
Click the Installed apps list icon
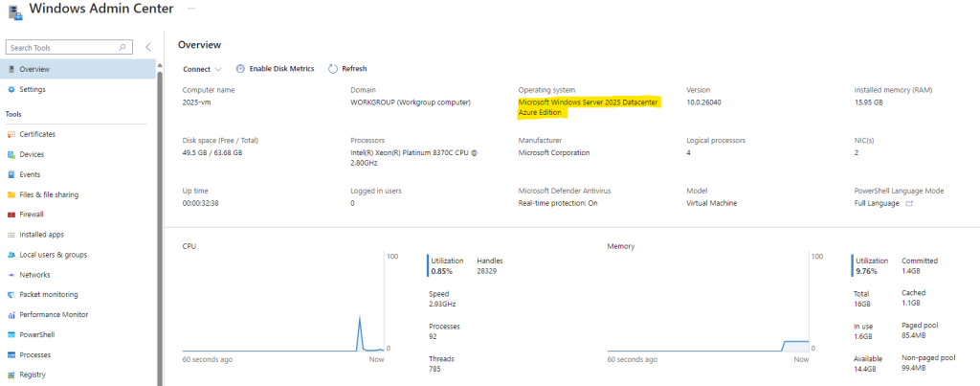click(x=11, y=235)
